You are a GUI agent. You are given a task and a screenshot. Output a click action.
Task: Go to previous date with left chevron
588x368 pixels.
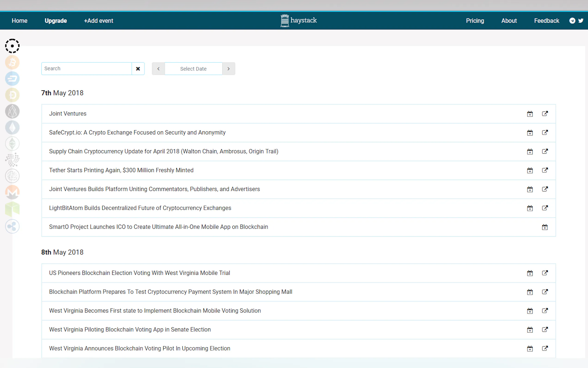[x=159, y=69]
